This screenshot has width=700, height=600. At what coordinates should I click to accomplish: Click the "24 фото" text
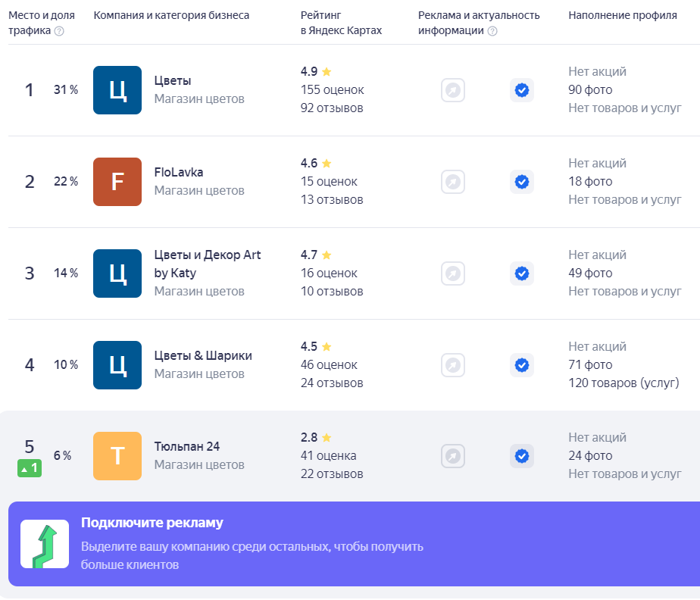point(590,456)
